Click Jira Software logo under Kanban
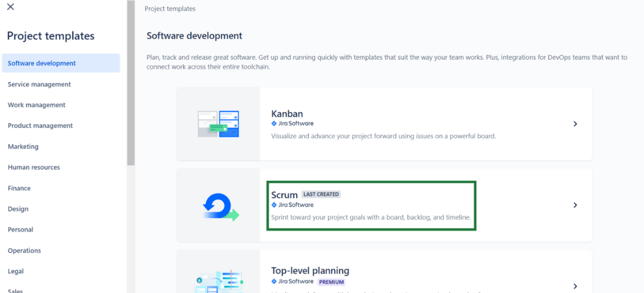The image size is (644, 293). tap(292, 123)
